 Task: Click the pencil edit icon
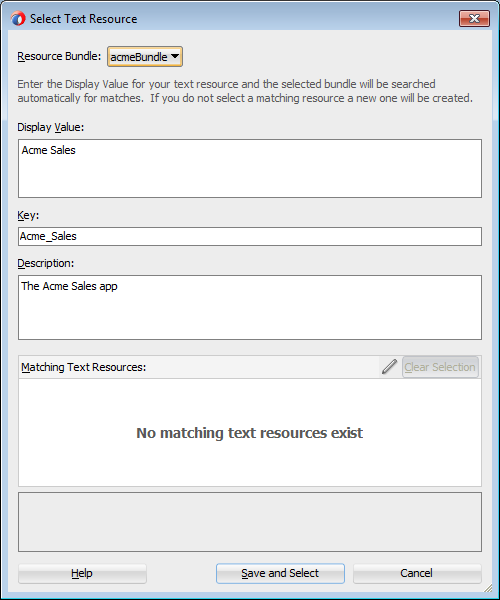pos(389,367)
